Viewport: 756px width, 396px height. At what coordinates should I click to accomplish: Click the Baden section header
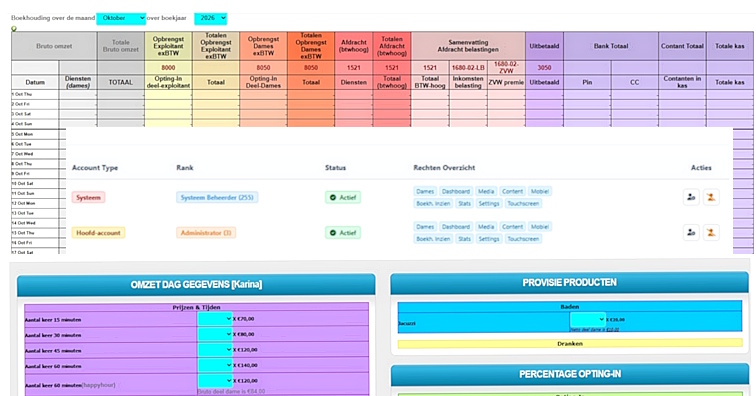[570, 306]
